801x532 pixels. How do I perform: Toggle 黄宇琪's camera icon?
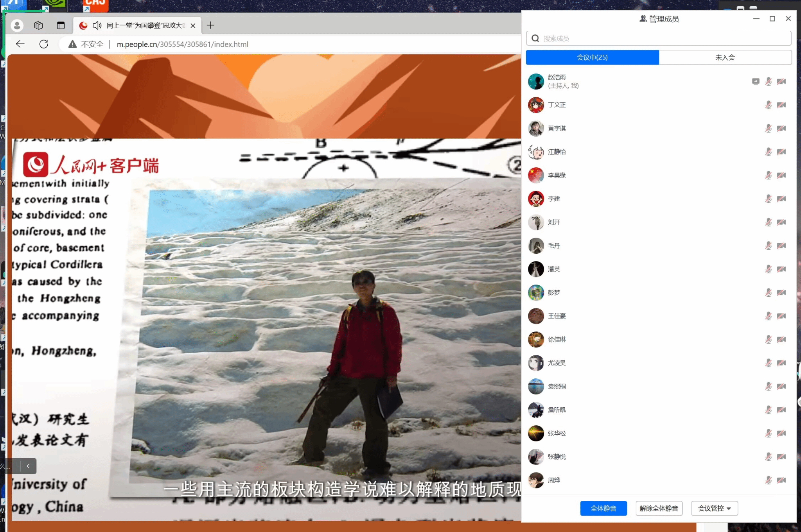click(x=781, y=128)
